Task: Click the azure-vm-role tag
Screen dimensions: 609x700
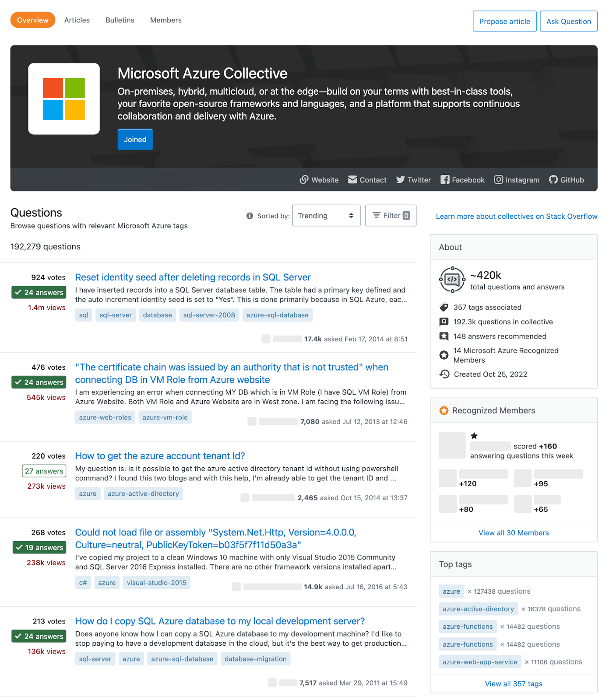Action: point(165,417)
